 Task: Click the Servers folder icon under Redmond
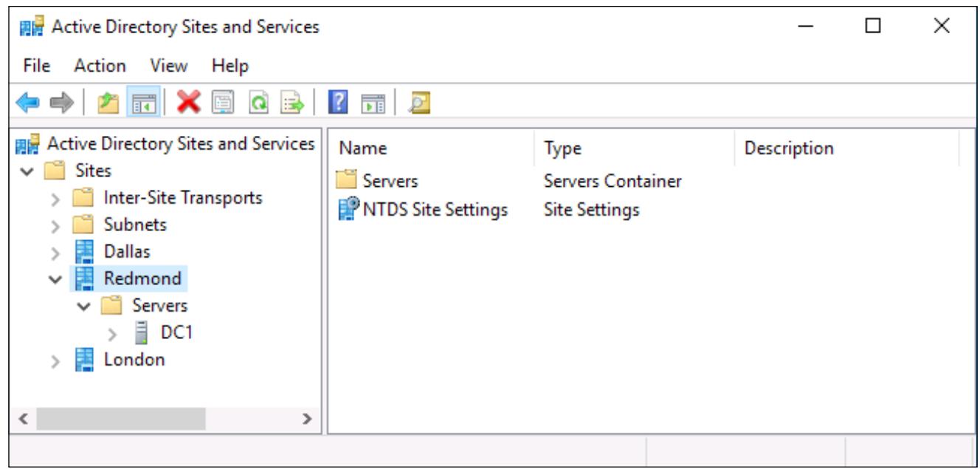111,306
